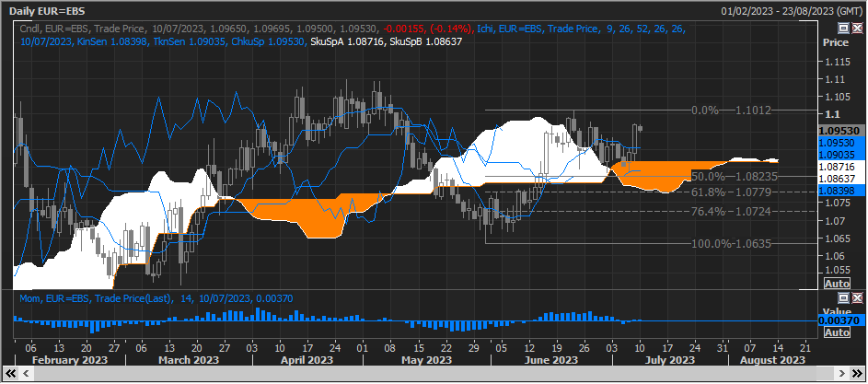The height and width of the screenshot is (384, 868).
Task: Click the Daily EUR=EBS chart title
Action: tap(47, 11)
